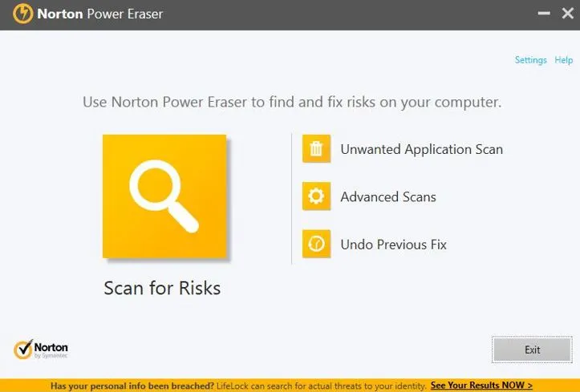580x392 pixels.
Task: Click the Scan for Risks caption
Action: pos(162,288)
